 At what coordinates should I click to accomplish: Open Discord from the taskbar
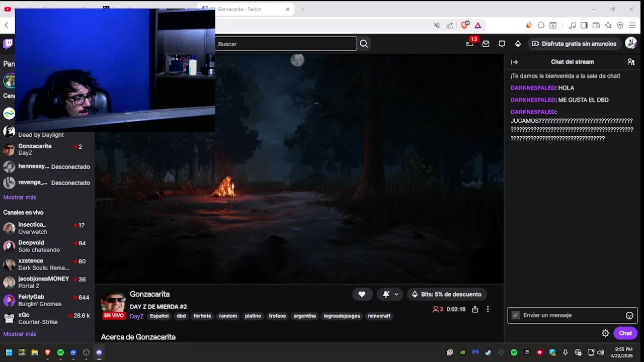pyautogui.click(x=99, y=352)
